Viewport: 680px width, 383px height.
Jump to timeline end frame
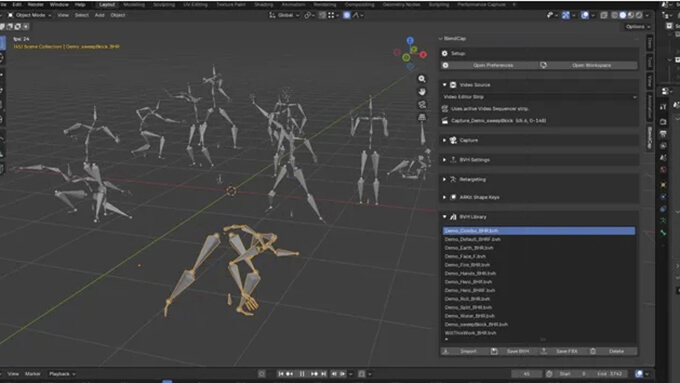pyautogui.click(x=324, y=373)
